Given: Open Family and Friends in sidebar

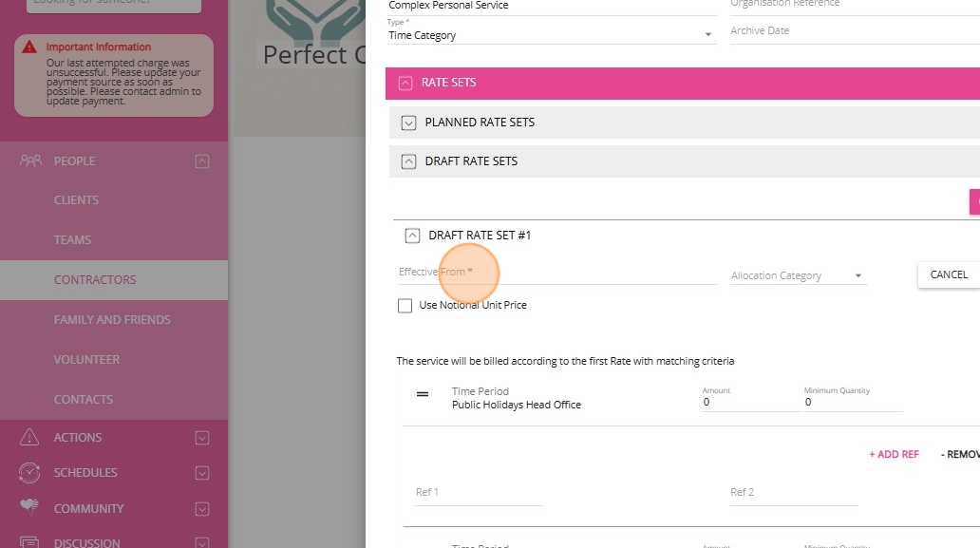Looking at the screenshot, I should click(x=114, y=320).
